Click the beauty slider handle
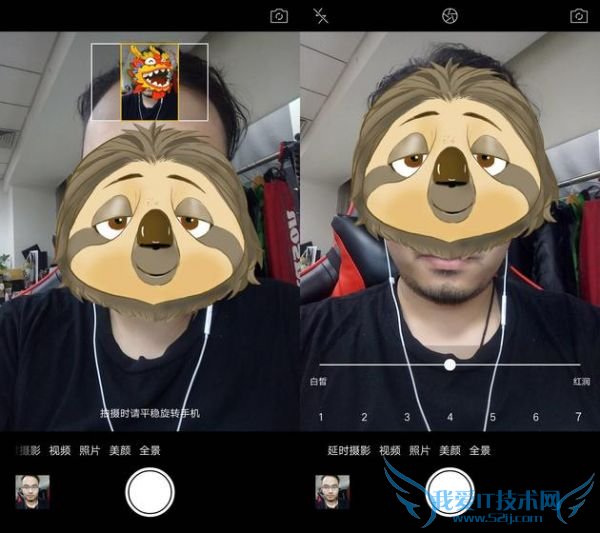The height and width of the screenshot is (533, 600). 450,365
